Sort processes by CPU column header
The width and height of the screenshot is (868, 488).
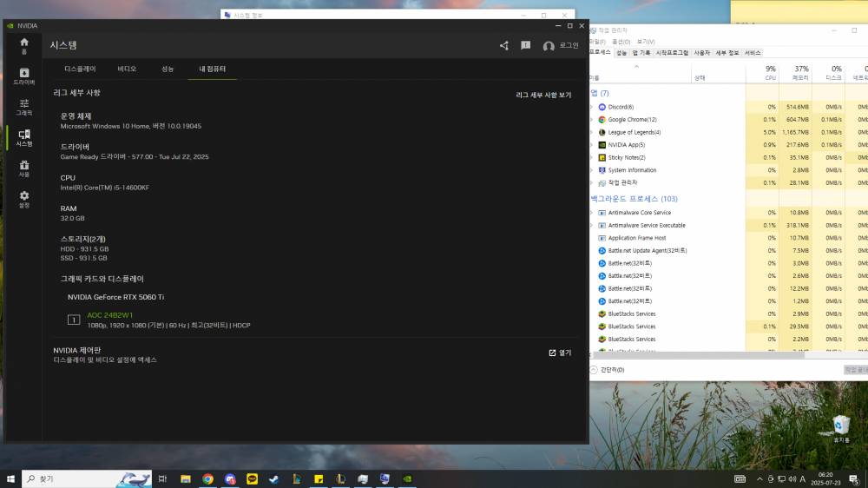(x=762, y=73)
